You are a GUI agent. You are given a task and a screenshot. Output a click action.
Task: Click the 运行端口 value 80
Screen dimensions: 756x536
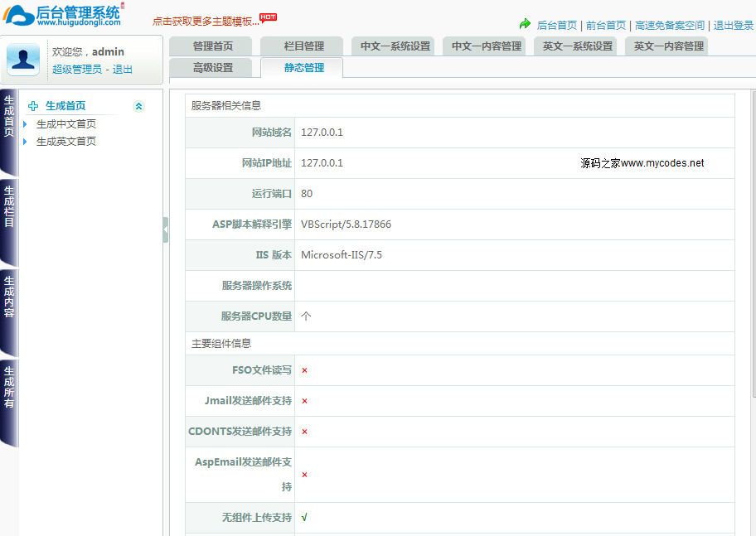tap(307, 194)
